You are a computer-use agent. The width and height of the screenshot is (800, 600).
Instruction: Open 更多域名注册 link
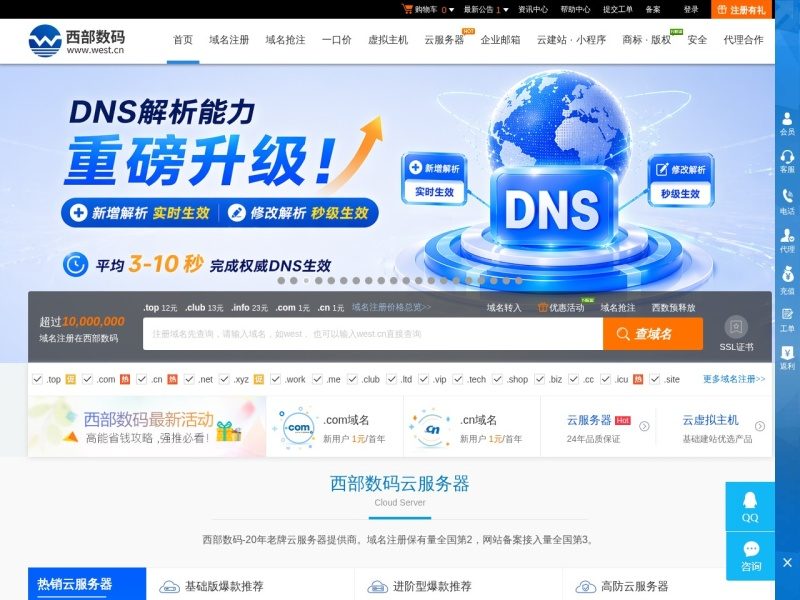[734, 379]
